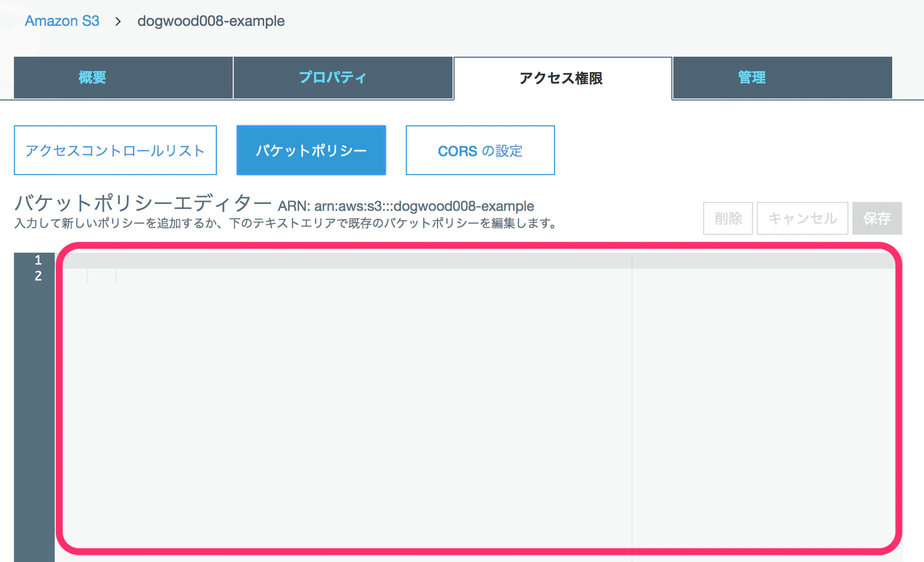924x562 pixels.
Task: Click the dogwood008-example breadcrumb text
Action: tap(211, 21)
